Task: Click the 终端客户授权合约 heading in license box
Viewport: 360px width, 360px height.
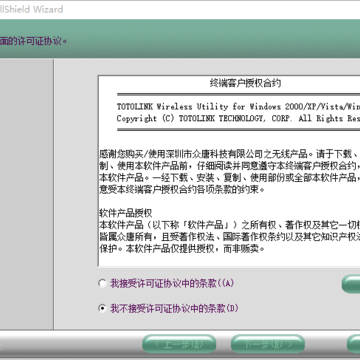Action: pos(245,83)
